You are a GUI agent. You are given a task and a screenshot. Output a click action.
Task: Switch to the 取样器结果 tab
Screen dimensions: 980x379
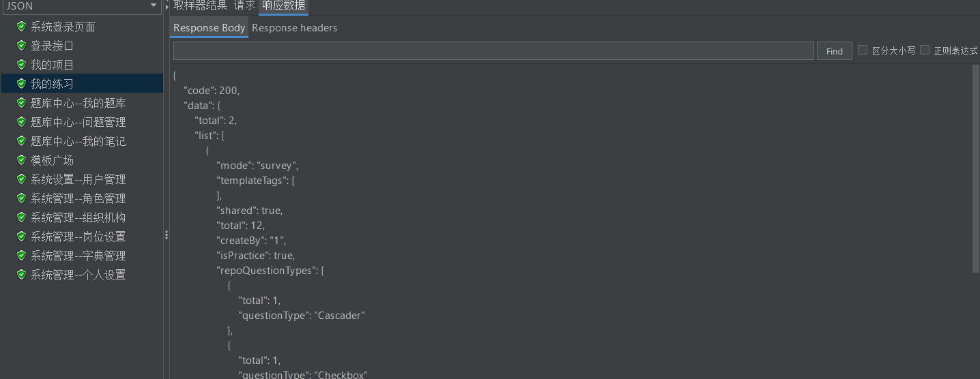click(x=201, y=5)
